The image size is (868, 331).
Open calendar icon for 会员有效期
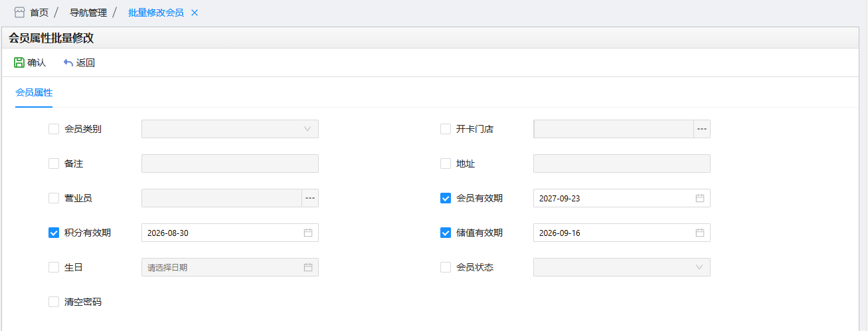(x=699, y=198)
